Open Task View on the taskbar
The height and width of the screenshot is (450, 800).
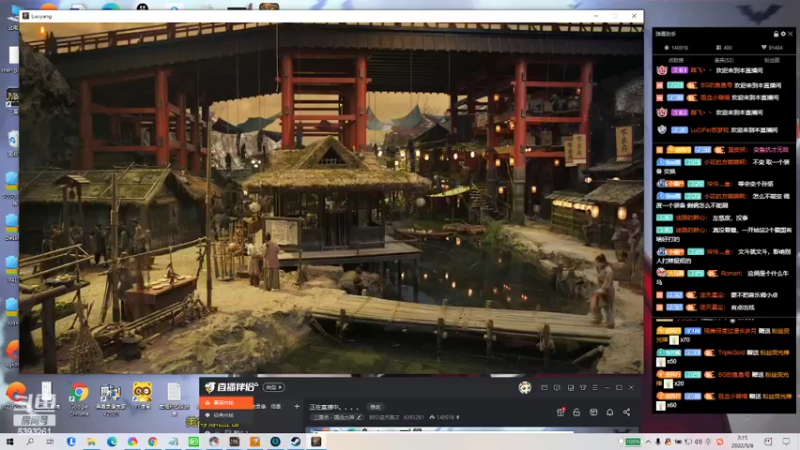tap(50, 441)
